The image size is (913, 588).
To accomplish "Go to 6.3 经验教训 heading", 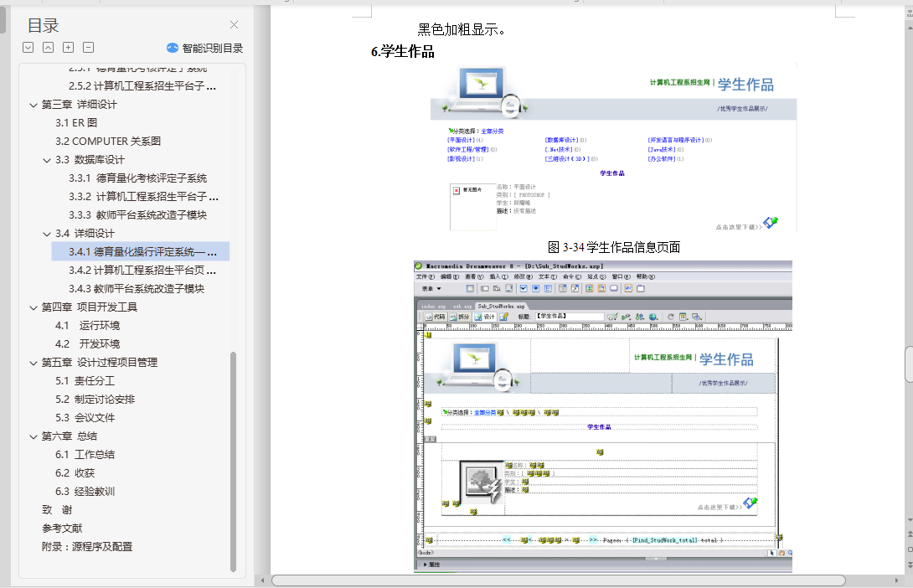I will (x=85, y=492).
